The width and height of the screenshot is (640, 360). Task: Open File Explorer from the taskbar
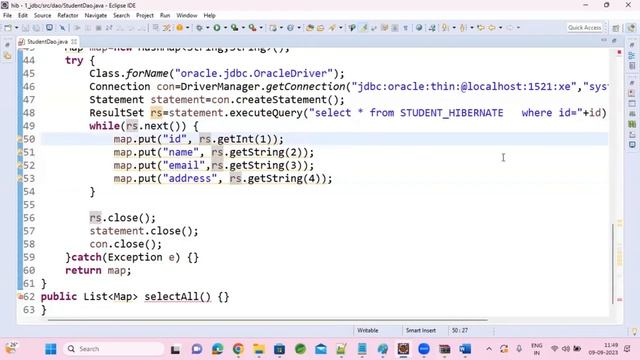[259, 349]
